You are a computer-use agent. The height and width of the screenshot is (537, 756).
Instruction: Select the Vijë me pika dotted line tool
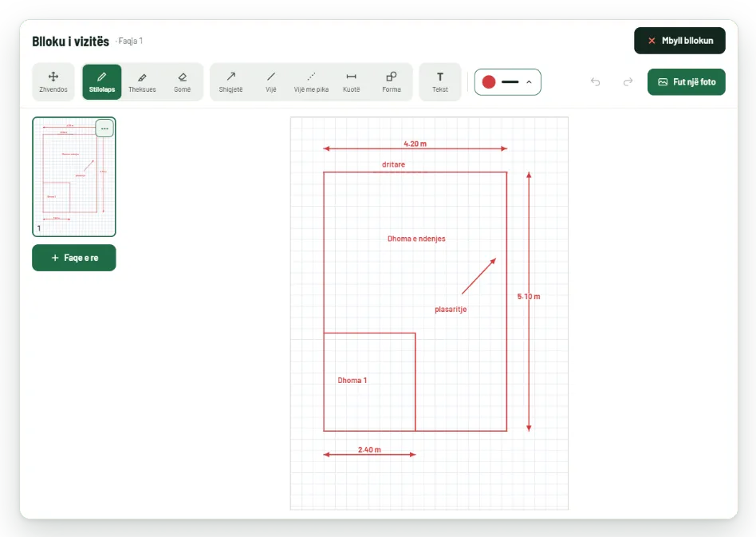(312, 82)
